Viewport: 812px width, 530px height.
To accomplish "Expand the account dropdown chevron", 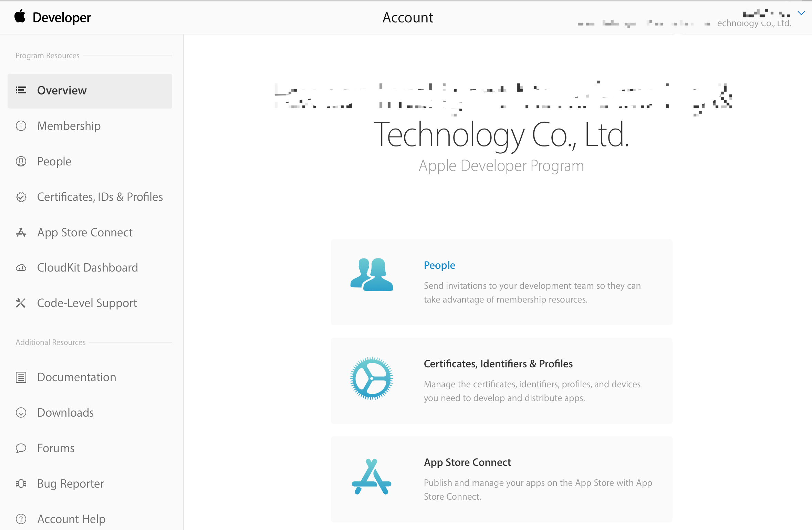I will (x=801, y=13).
